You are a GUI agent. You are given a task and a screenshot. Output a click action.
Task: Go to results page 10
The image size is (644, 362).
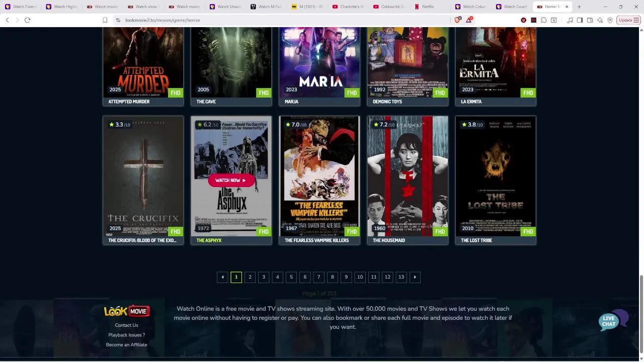click(x=360, y=277)
